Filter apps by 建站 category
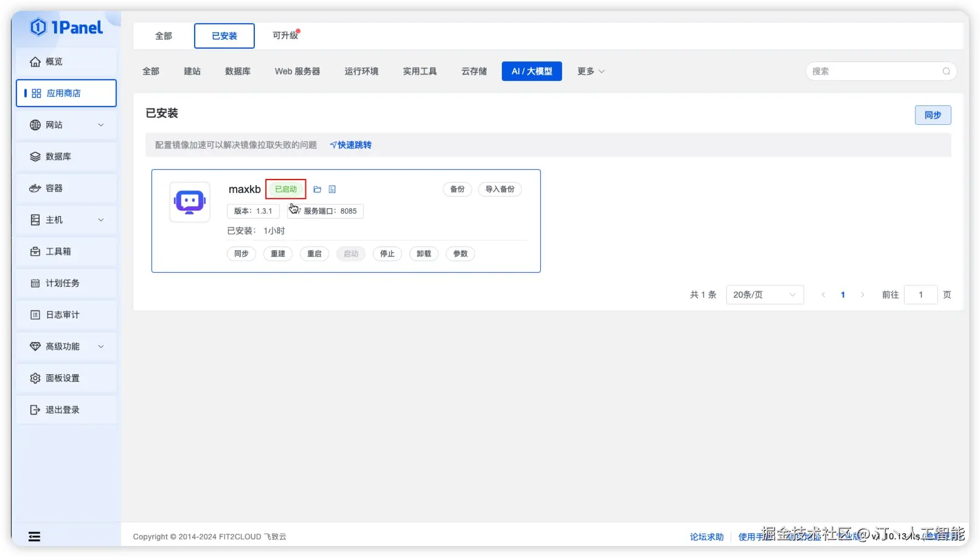Image resolution: width=980 pixels, height=557 pixels. point(192,71)
